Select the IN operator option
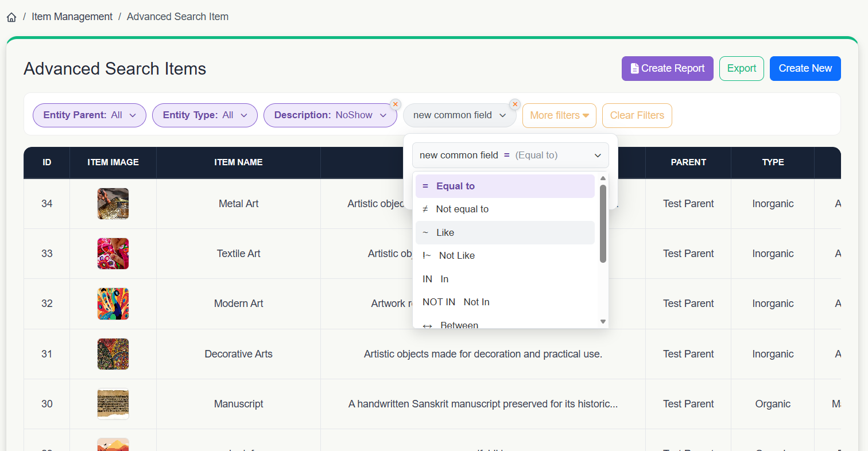868x451 pixels. (505, 279)
